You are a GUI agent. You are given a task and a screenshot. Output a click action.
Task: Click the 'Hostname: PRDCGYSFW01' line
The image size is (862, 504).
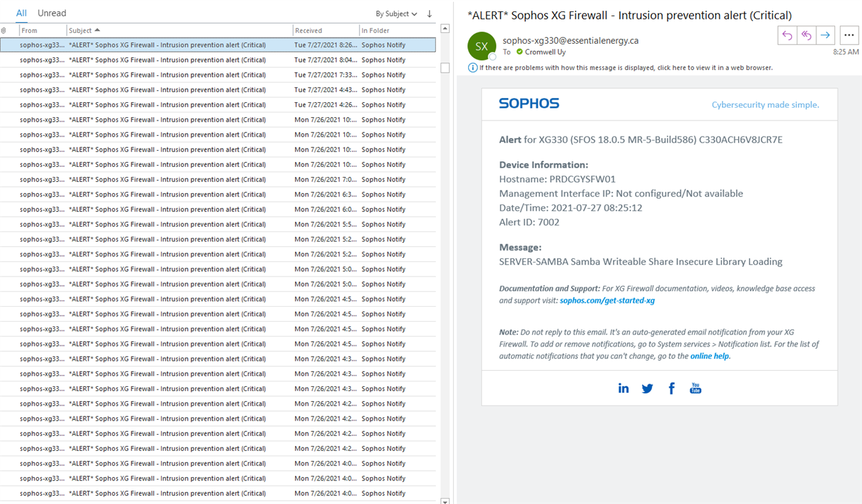click(558, 179)
